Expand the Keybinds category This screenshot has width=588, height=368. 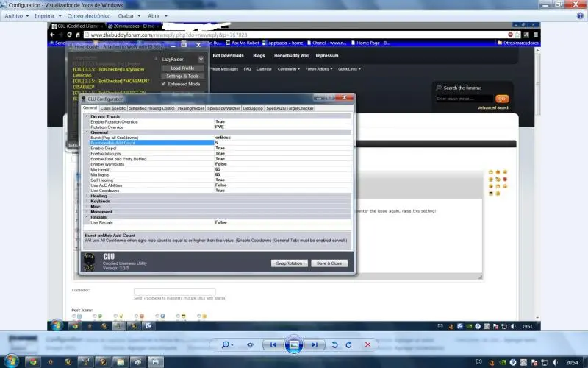pyautogui.click(x=87, y=201)
